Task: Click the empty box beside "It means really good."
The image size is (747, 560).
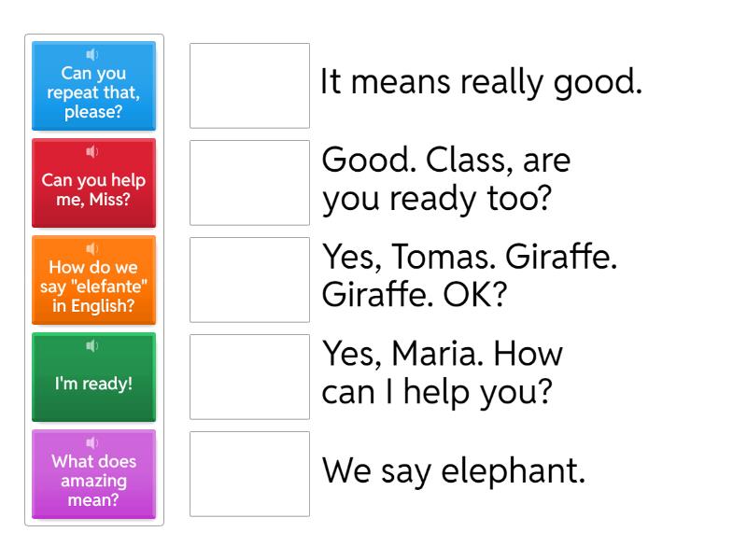Action: tap(250, 85)
